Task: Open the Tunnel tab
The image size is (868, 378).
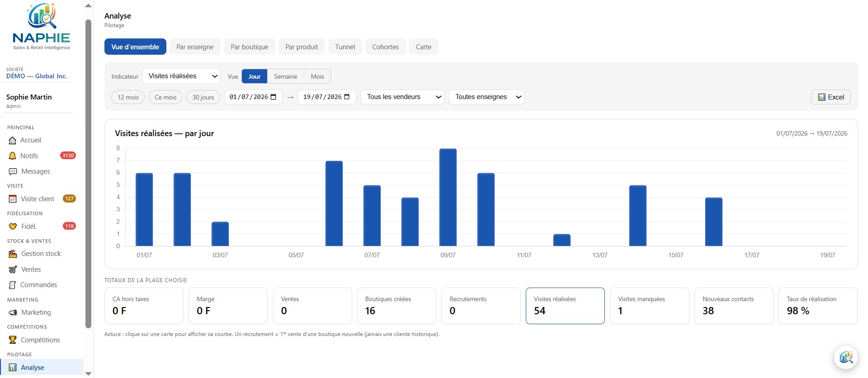Action: [x=345, y=47]
